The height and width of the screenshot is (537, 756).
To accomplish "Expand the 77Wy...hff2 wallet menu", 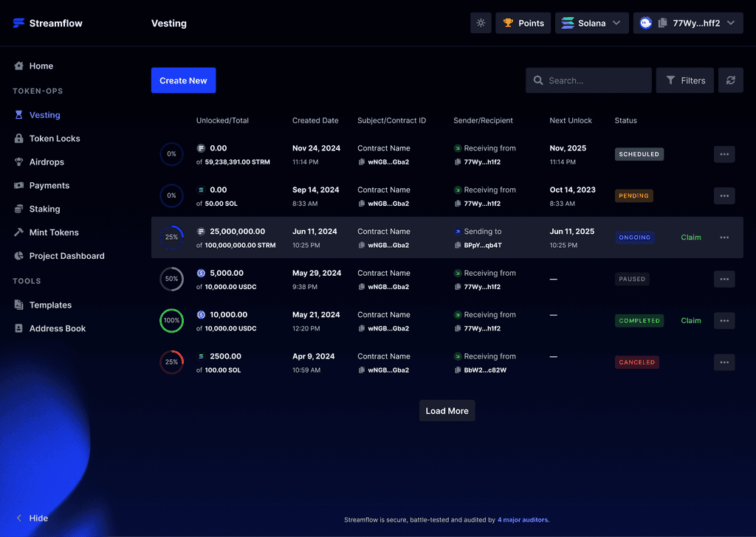I will pyautogui.click(x=731, y=23).
